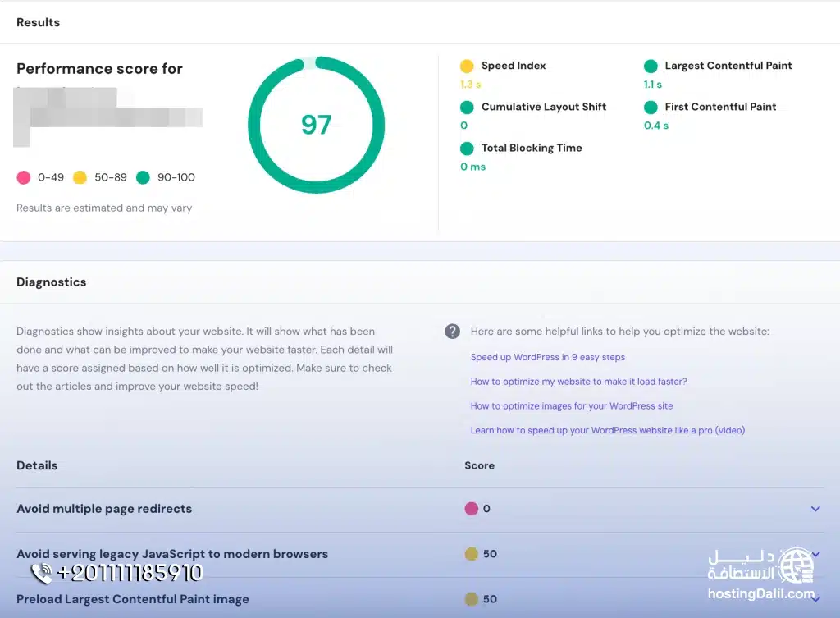
Task: Click the yellow 50-89 legend swatch
Action: coord(80,177)
